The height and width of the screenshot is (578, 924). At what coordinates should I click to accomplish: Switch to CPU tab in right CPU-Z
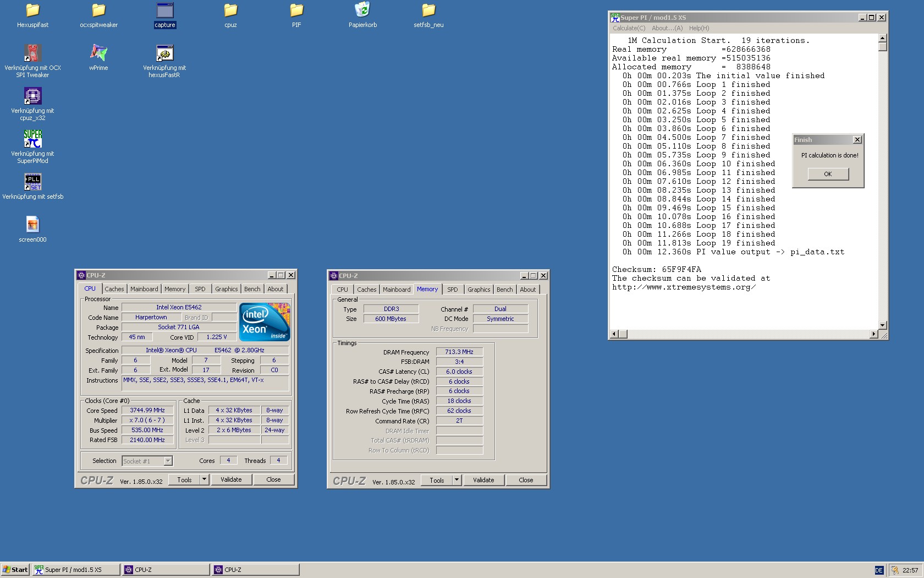342,290
